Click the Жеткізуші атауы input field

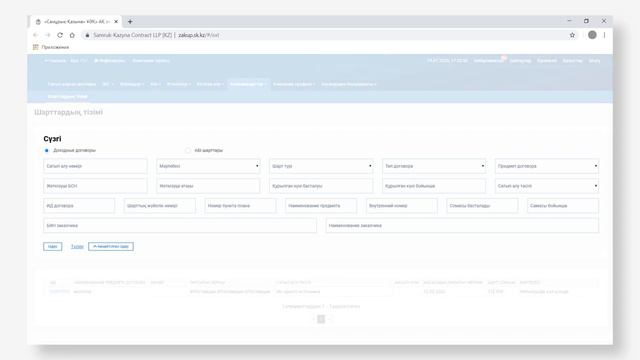(208, 186)
